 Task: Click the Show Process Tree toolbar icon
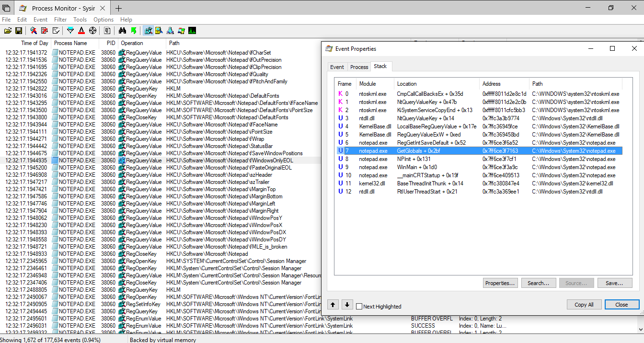[107, 30]
